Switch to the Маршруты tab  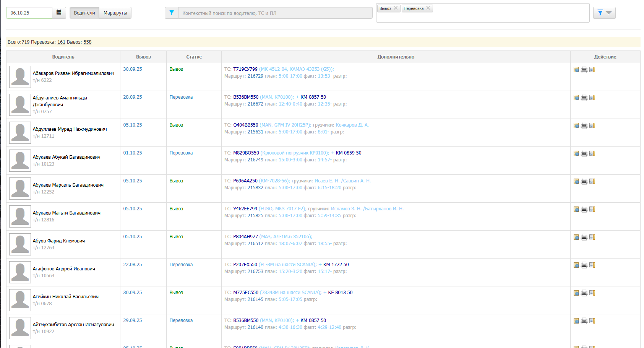click(x=115, y=13)
